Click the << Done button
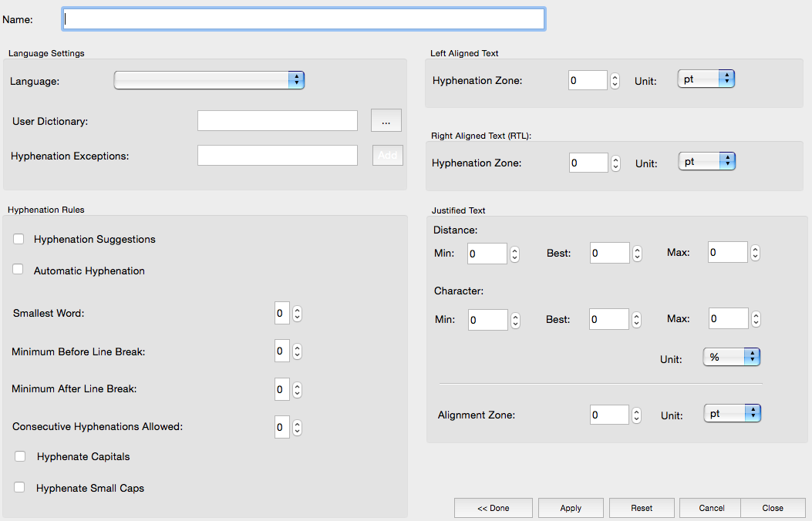The image size is (812, 521). (493, 508)
